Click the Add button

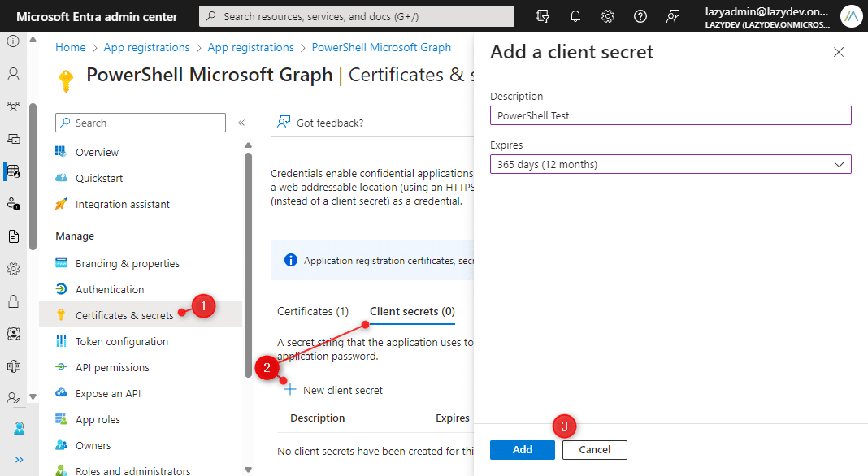[x=522, y=450]
